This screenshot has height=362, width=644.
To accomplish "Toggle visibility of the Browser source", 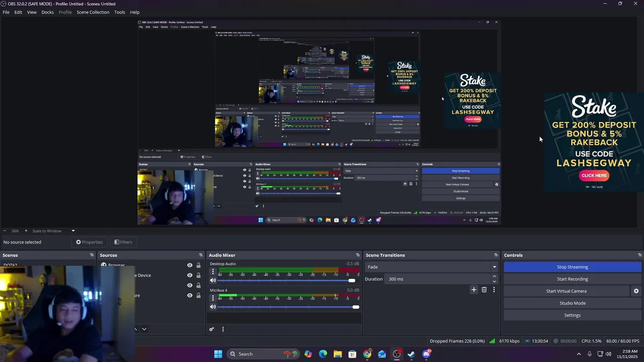I will (x=190, y=265).
